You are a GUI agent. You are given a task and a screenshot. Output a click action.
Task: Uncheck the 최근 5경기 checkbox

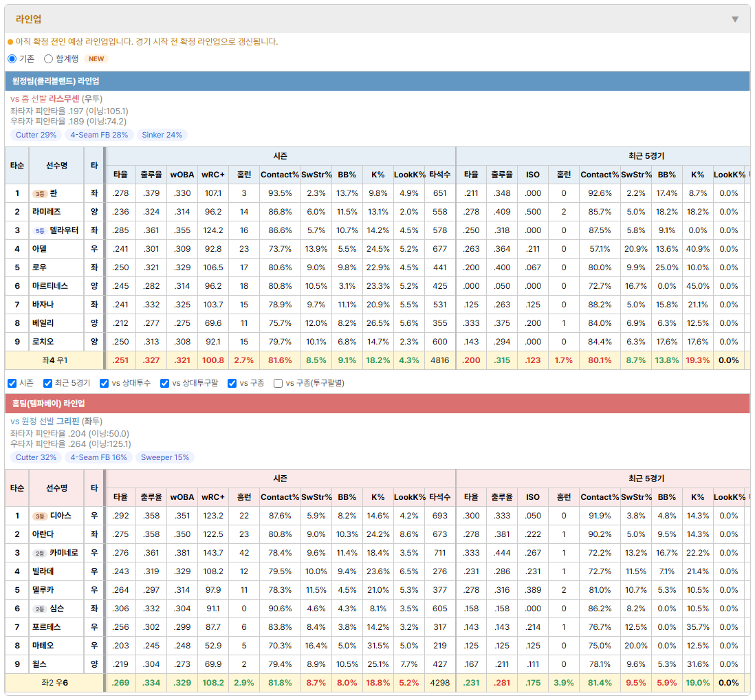click(47, 383)
